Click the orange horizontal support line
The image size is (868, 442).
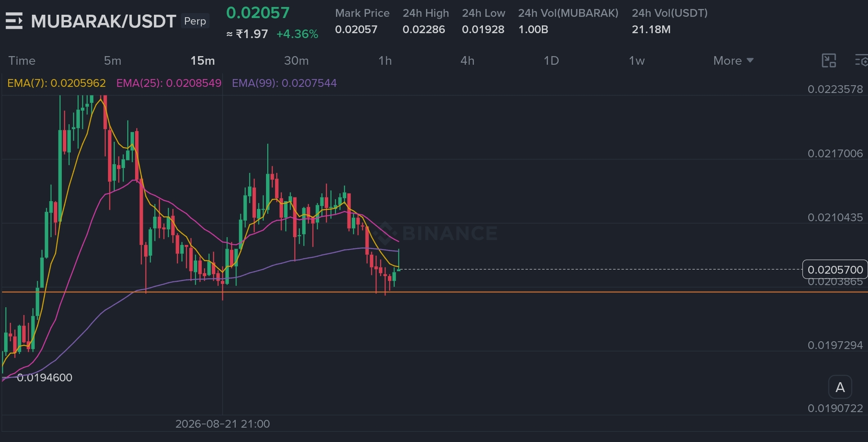click(x=434, y=292)
